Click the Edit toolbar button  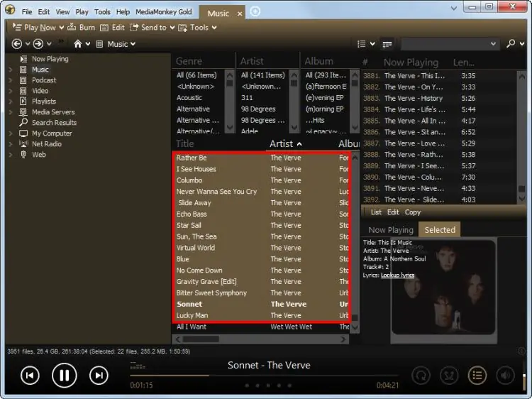pyautogui.click(x=112, y=28)
